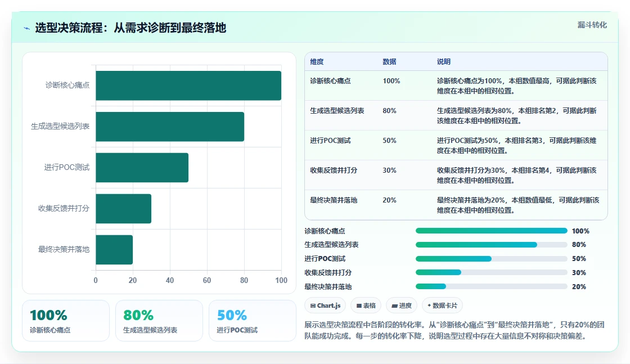
Task: Click the 生成选型候选列表 chart bar
Action: click(170, 127)
